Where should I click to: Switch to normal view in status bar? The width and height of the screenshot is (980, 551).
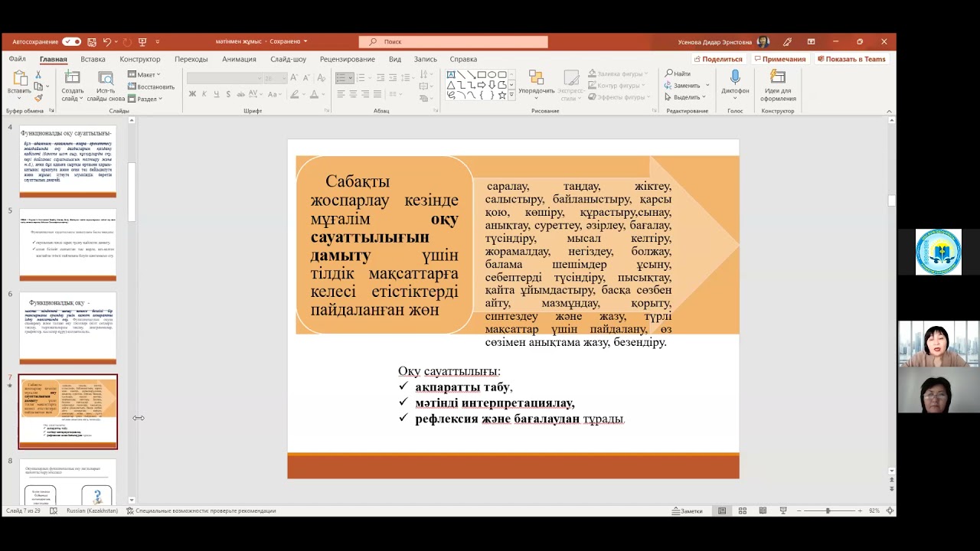tap(722, 510)
